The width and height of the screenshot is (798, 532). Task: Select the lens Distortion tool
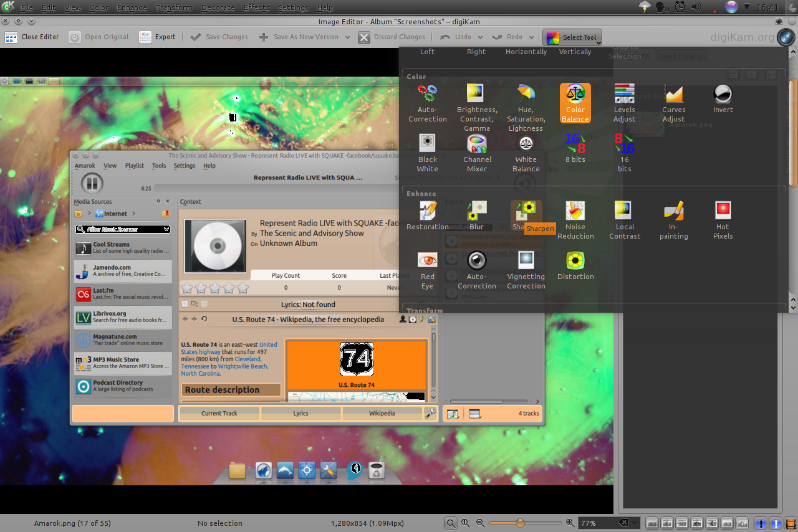click(x=575, y=265)
